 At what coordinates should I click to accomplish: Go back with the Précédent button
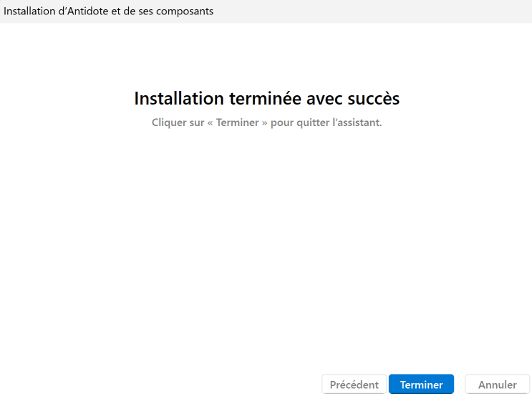point(354,385)
